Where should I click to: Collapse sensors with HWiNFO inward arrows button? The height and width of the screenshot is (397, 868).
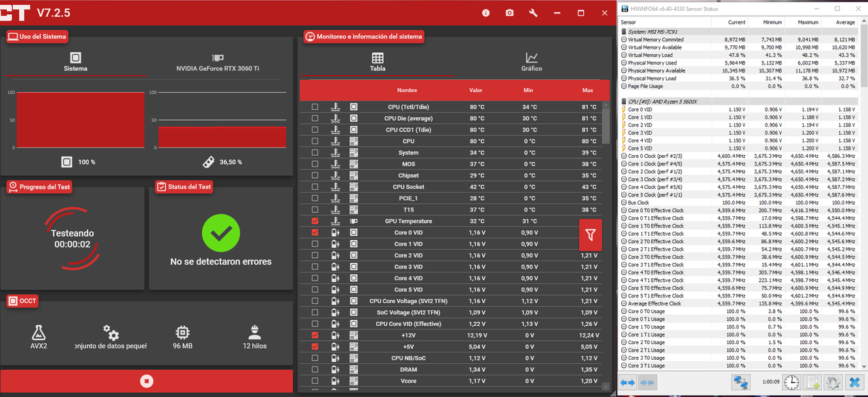(647, 383)
